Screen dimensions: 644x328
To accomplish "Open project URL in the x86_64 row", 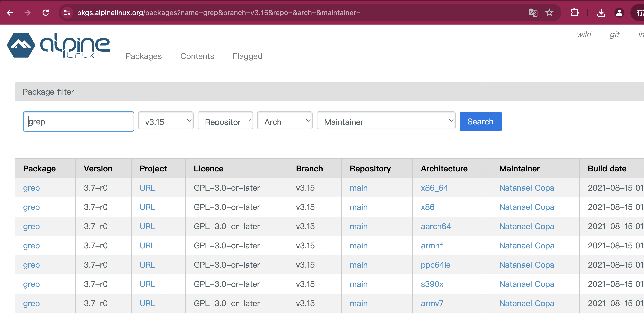I will pyautogui.click(x=147, y=188).
